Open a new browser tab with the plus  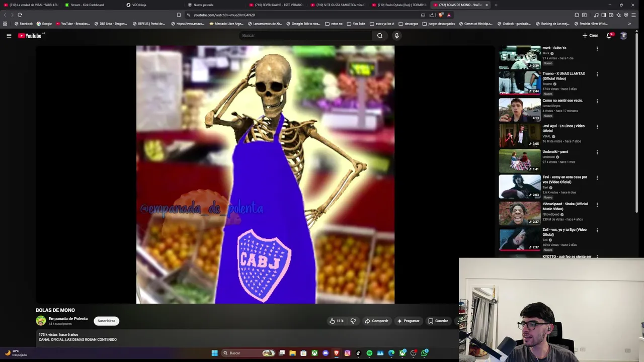pos(496,5)
